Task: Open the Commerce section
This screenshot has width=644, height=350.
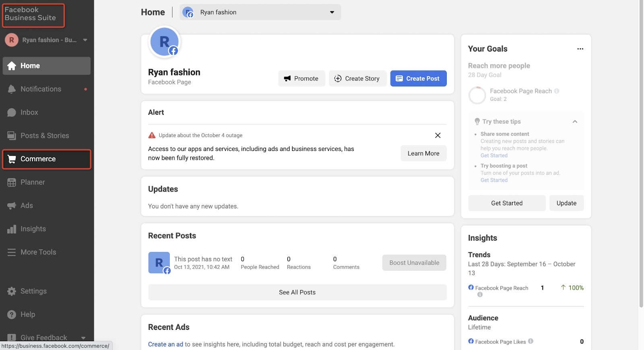Action: 47,159
